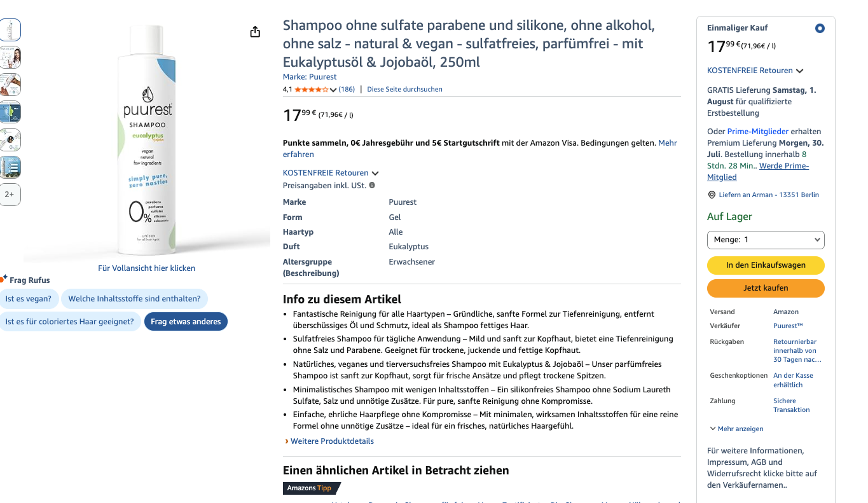Add the item with In den Einkaufswagen
Image resolution: width=868 pixels, height=503 pixels.
pyautogui.click(x=766, y=265)
